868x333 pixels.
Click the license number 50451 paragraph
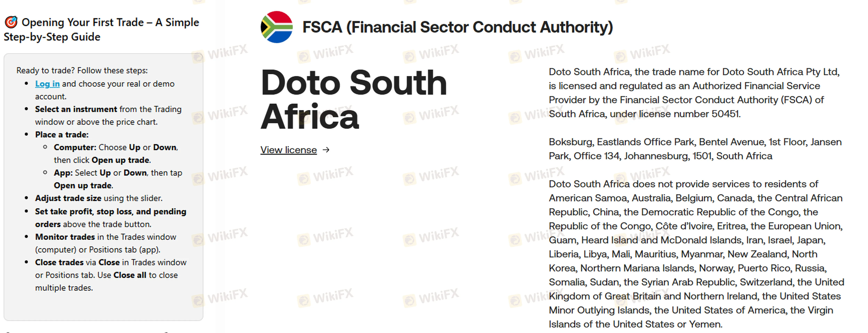694,93
